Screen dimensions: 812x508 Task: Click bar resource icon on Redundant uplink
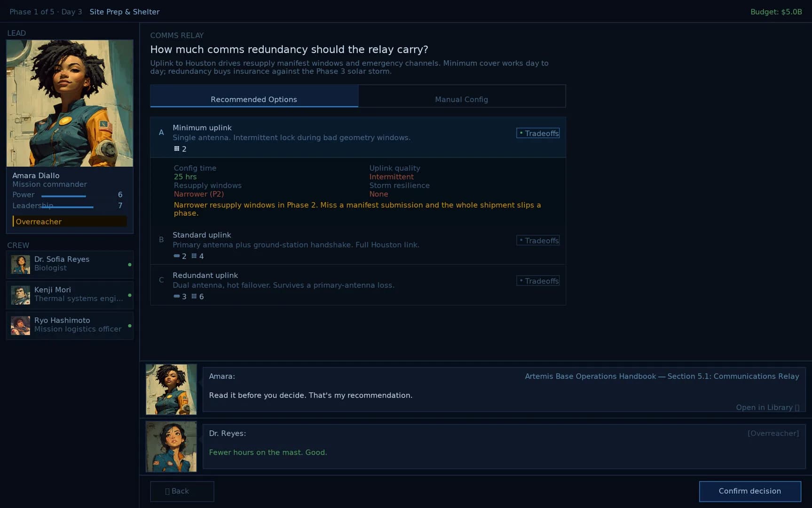[x=177, y=296]
